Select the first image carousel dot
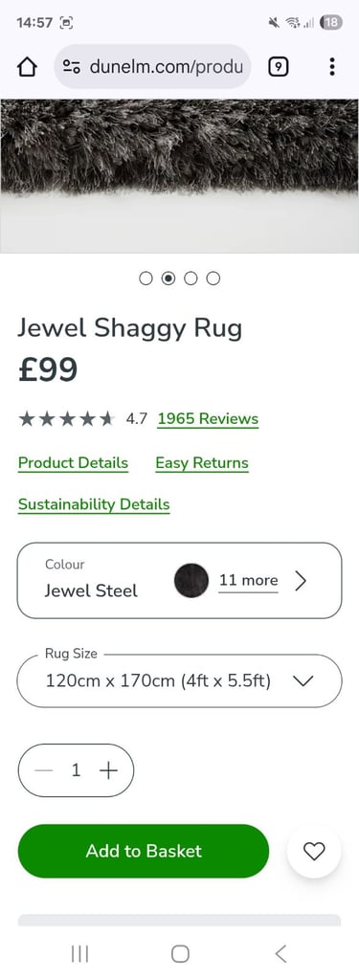Screen dimensions: 359x980 click(146, 278)
